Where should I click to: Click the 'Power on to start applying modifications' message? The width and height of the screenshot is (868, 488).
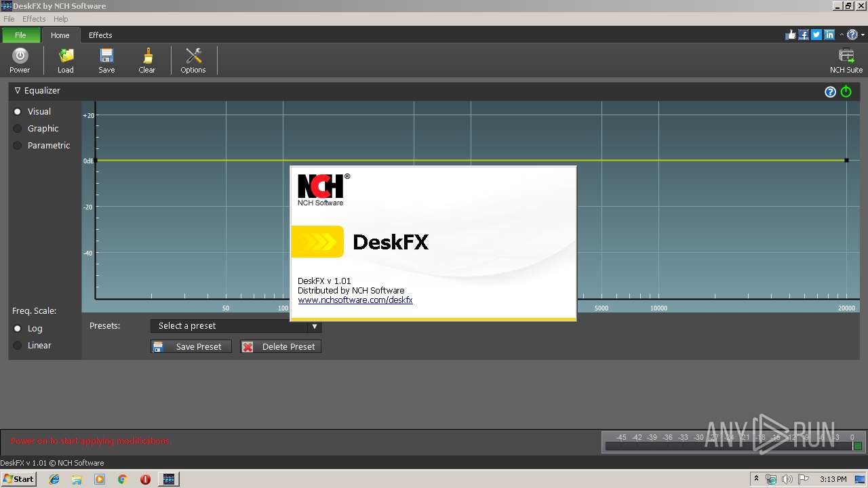coord(91,441)
